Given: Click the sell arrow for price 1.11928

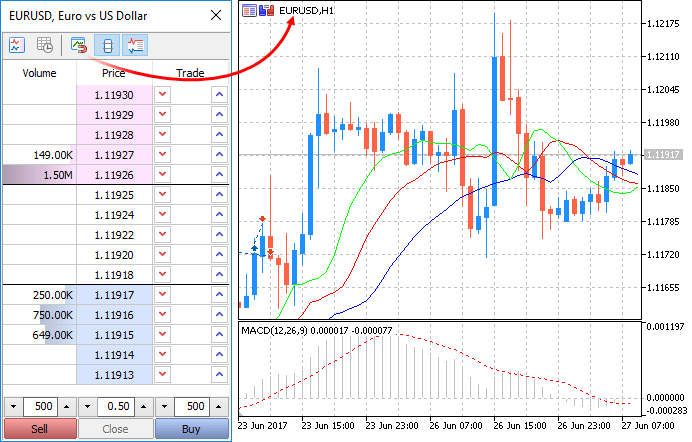Looking at the screenshot, I should point(162,134).
